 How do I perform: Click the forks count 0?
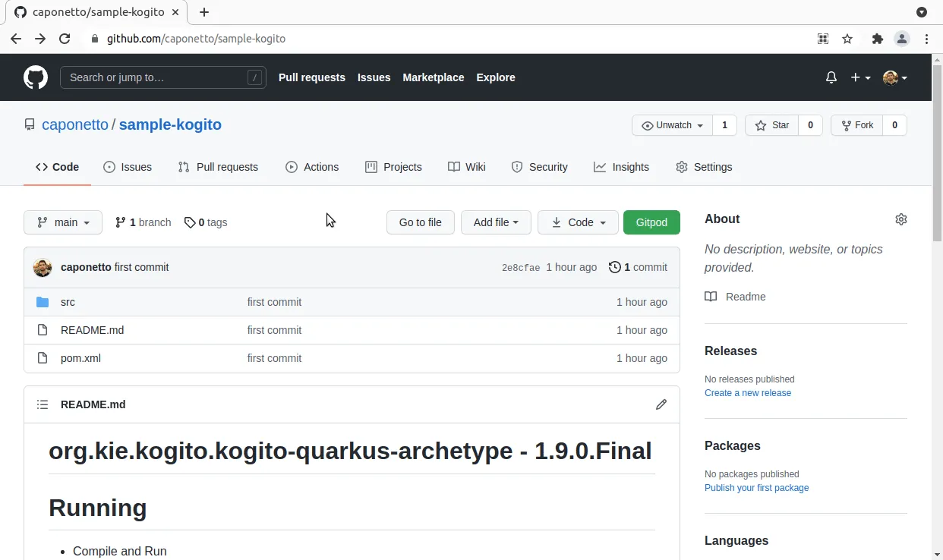click(x=894, y=125)
